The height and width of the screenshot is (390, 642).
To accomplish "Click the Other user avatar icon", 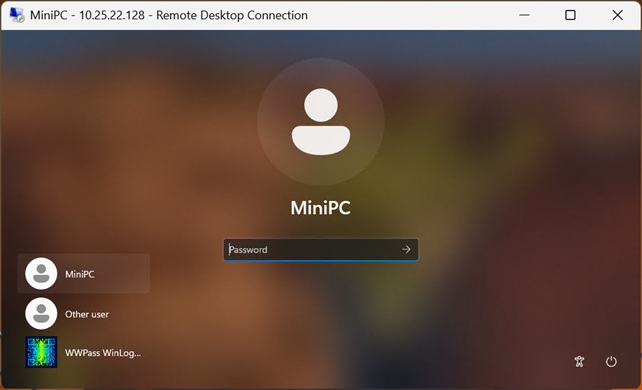I will (x=41, y=314).
